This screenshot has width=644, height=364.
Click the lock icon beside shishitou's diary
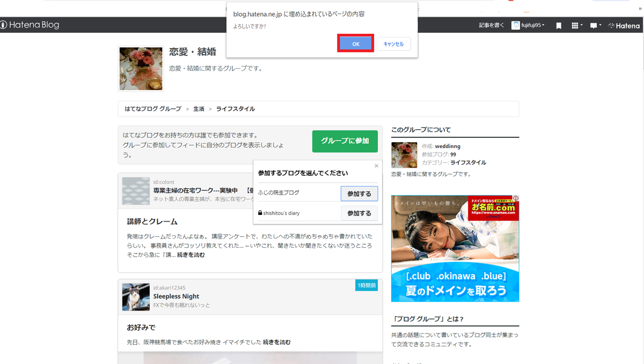tap(260, 213)
